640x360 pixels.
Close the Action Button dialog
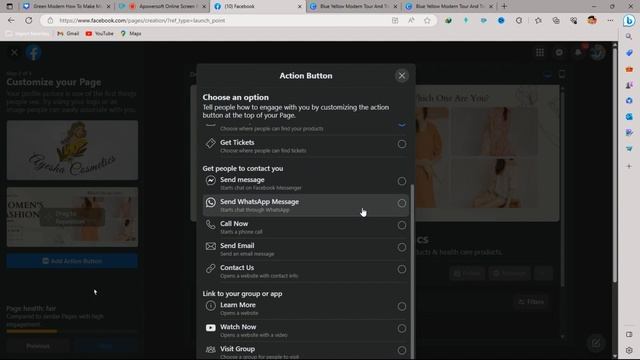(x=402, y=76)
